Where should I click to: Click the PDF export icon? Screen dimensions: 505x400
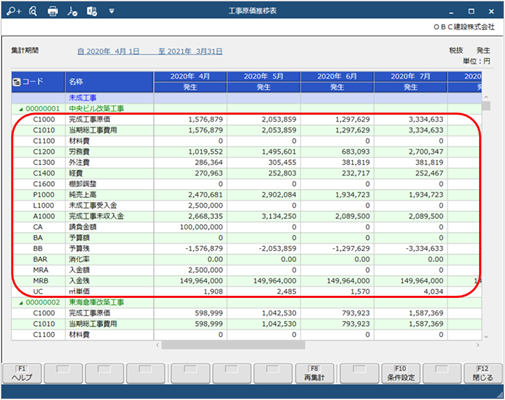pos(72,11)
